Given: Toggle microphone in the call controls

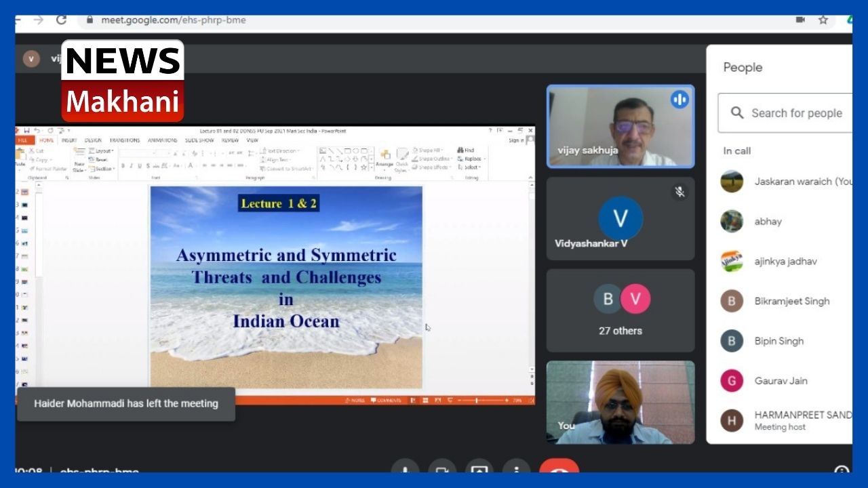Looking at the screenshot, I should 405,468.
